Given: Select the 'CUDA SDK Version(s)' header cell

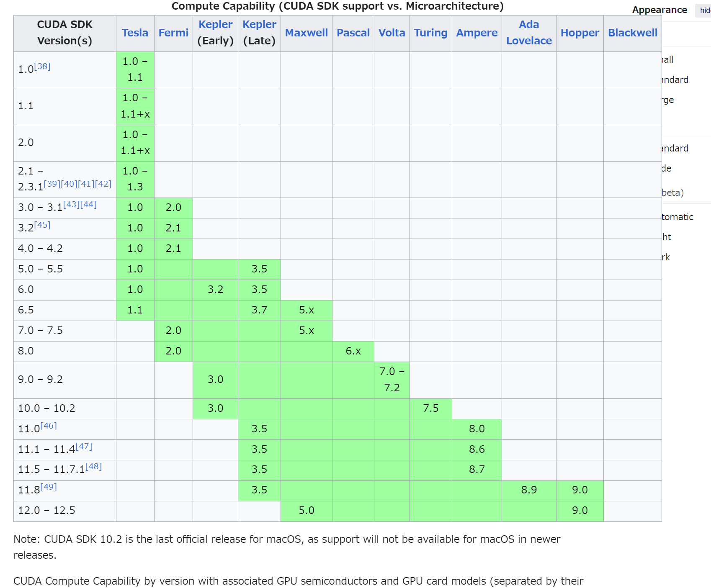Looking at the screenshot, I should 65,33.
